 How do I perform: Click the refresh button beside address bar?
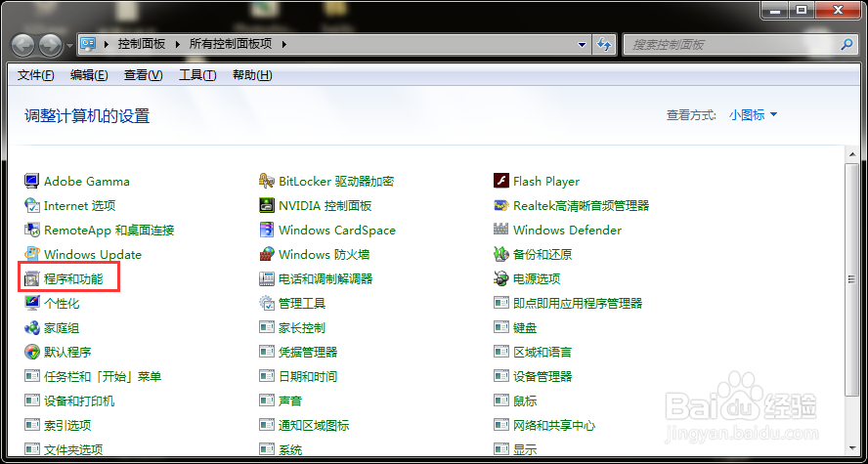pos(604,44)
